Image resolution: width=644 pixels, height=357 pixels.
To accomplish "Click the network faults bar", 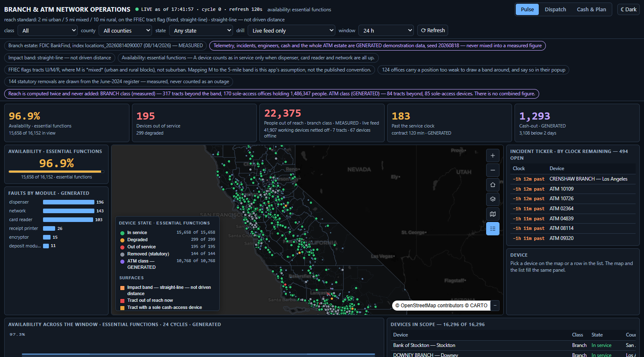I will click(x=68, y=211).
